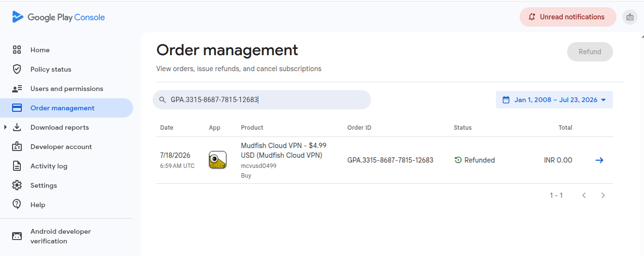This screenshot has width=644, height=256.
Task: Click the 1 - 1 pagination count
Action: (556, 196)
